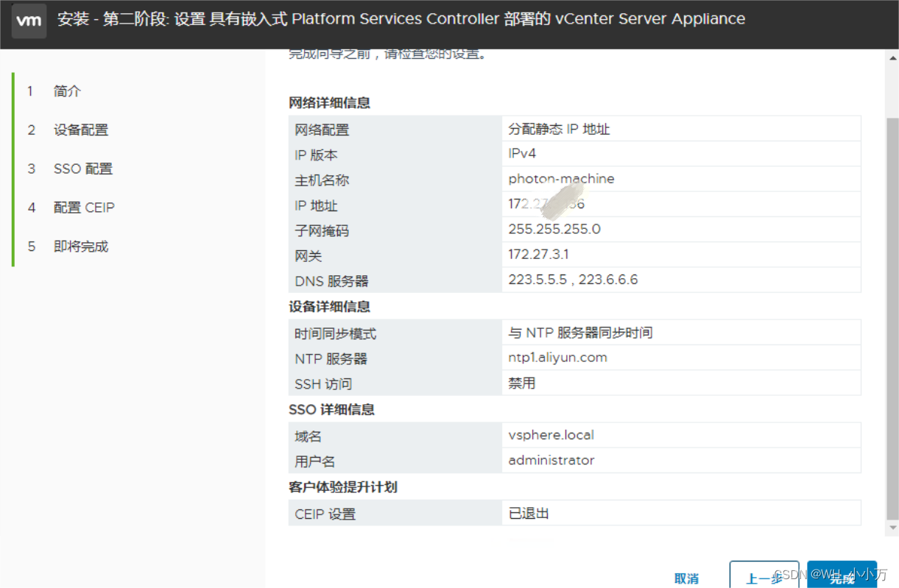Select gateway value 172.27.3.1
Screen dimensions: 899x588
pyautogui.click(x=538, y=255)
